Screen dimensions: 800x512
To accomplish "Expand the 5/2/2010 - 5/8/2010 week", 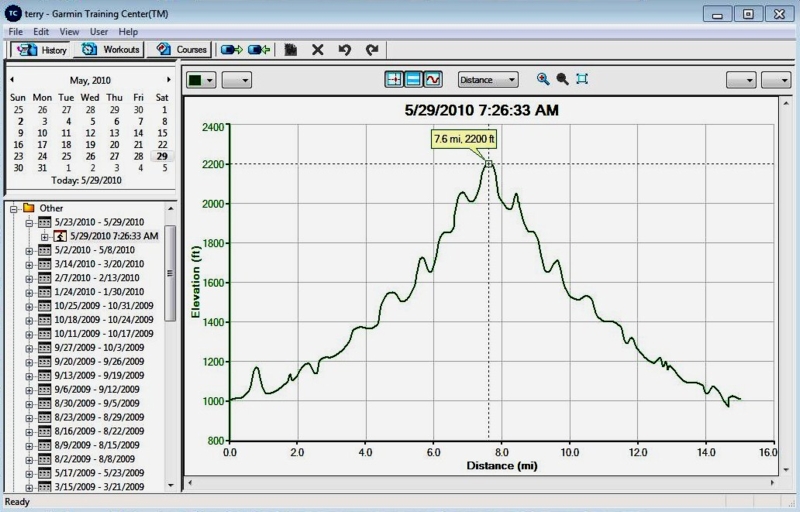I will [29, 250].
